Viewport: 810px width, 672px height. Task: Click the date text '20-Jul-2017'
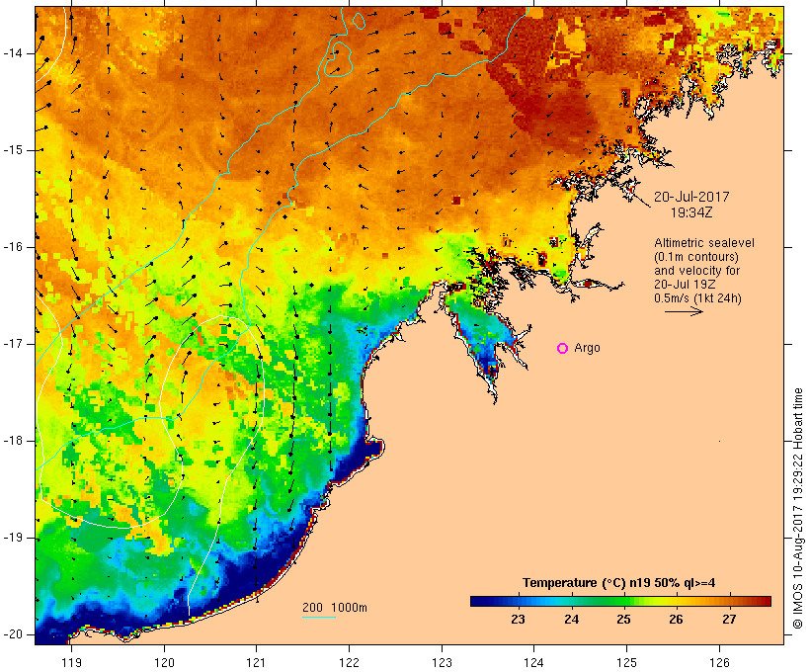click(691, 197)
